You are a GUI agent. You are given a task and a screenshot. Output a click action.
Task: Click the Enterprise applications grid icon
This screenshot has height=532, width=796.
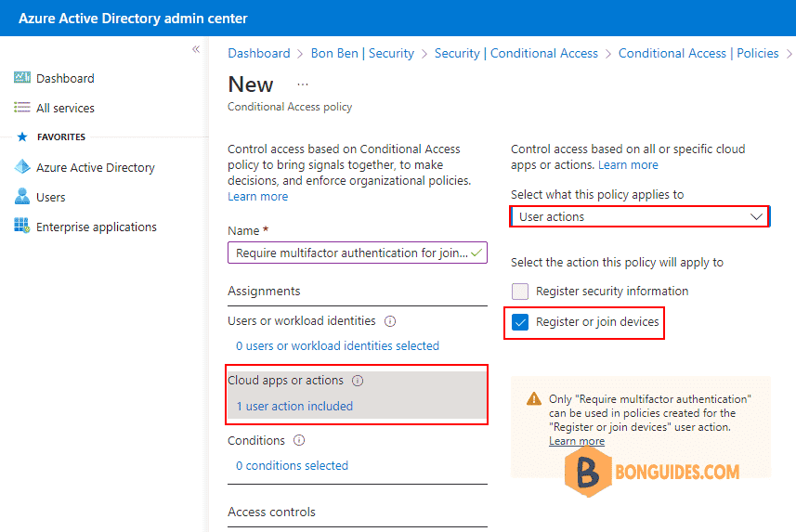(x=22, y=226)
